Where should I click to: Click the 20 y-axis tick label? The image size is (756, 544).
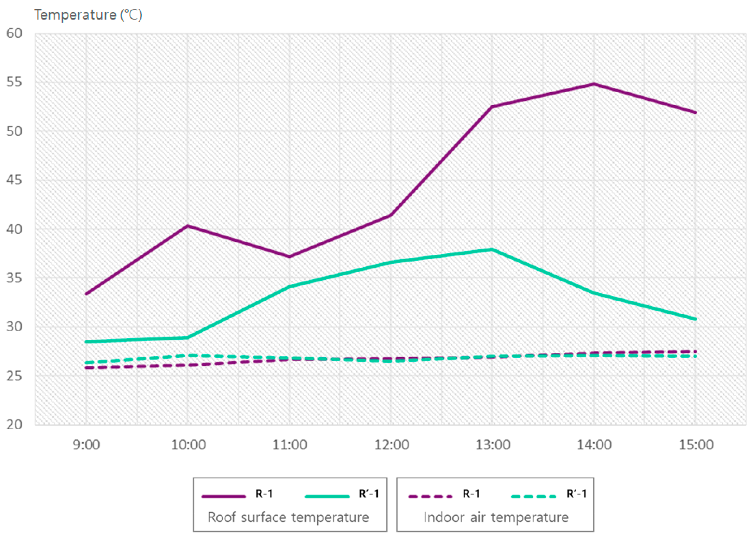[14, 425]
